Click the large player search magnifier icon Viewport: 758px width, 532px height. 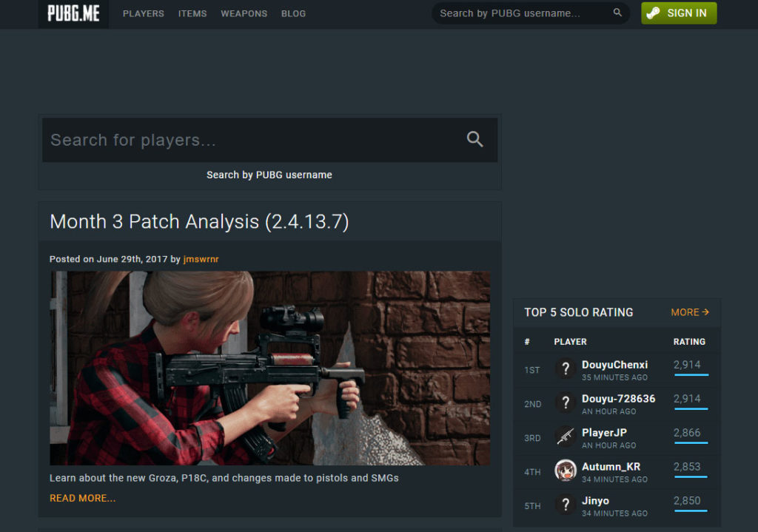(474, 139)
